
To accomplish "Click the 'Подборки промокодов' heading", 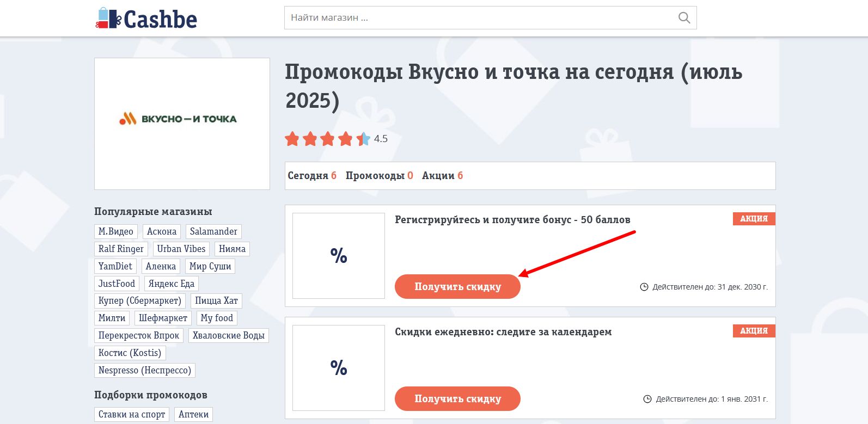I will tap(151, 395).
